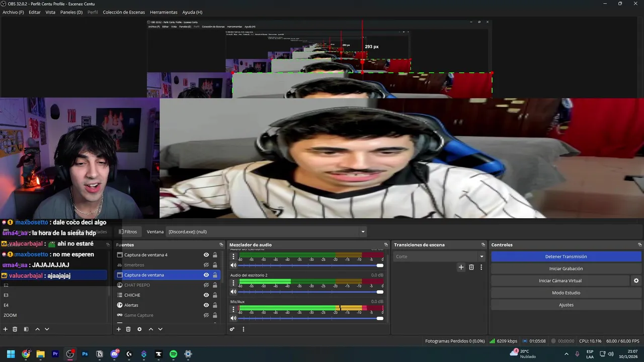
Task: Toggle lock on Captura de ventana 4
Action: click(215, 255)
